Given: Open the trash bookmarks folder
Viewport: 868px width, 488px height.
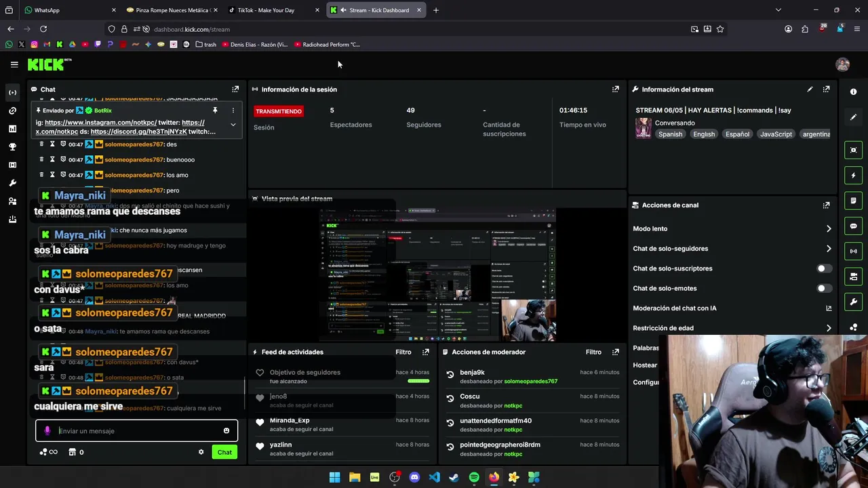Looking at the screenshot, I should pyautogui.click(x=206, y=45).
